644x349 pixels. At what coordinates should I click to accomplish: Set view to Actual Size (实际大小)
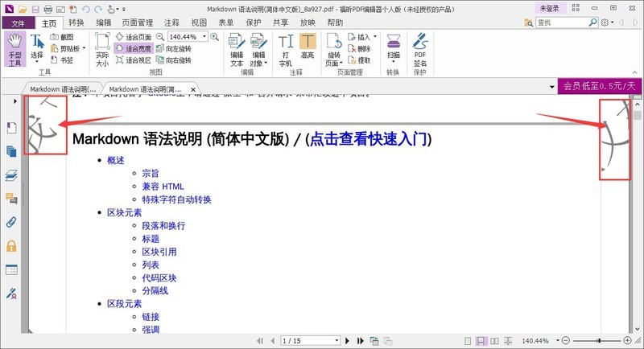pos(102,49)
